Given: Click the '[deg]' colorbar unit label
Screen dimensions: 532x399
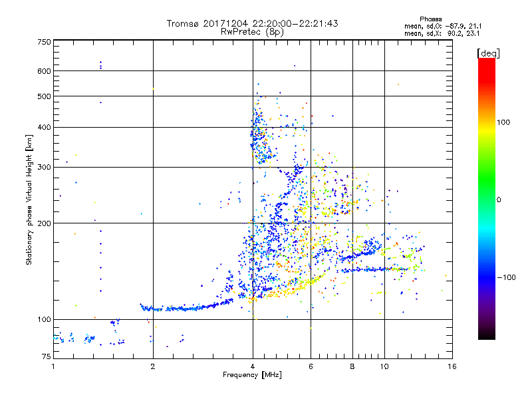Looking at the screenshot, I should click(488, 53).
